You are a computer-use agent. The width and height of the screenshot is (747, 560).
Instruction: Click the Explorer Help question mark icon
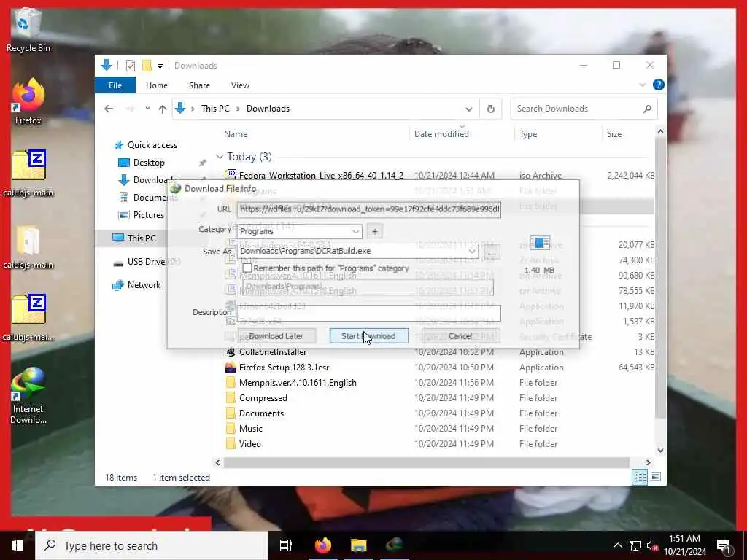coord(659,85)
